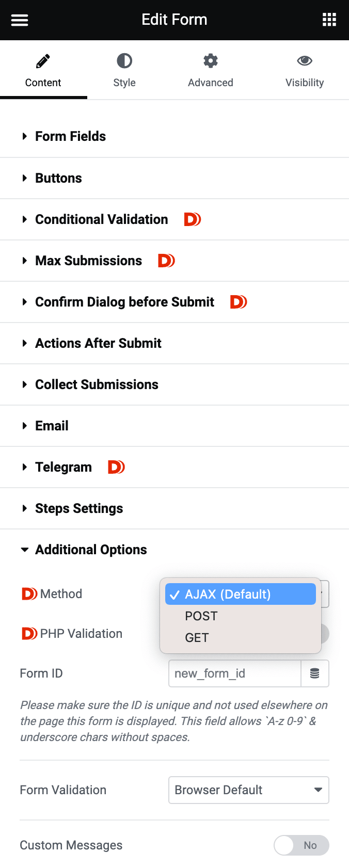Click the half-circle Style icon

(x=124, y=61)
